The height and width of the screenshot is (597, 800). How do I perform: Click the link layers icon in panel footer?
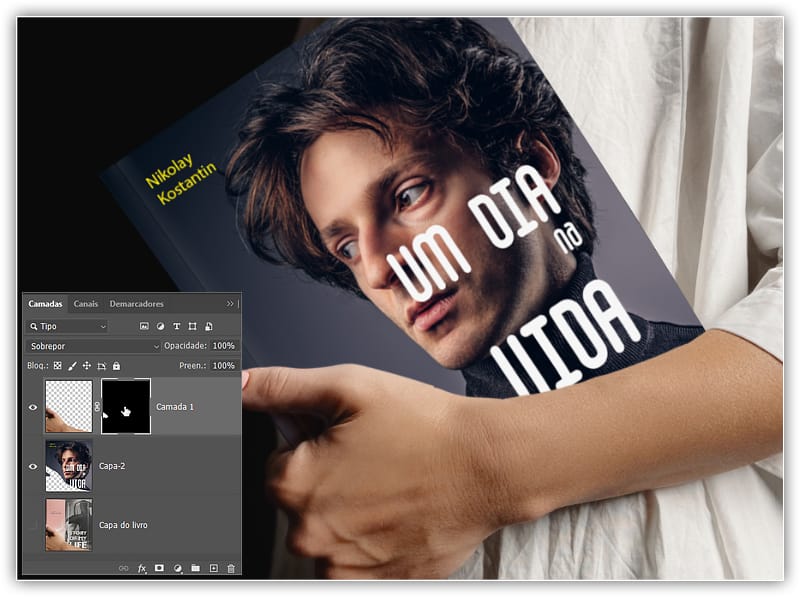point(123,568)
